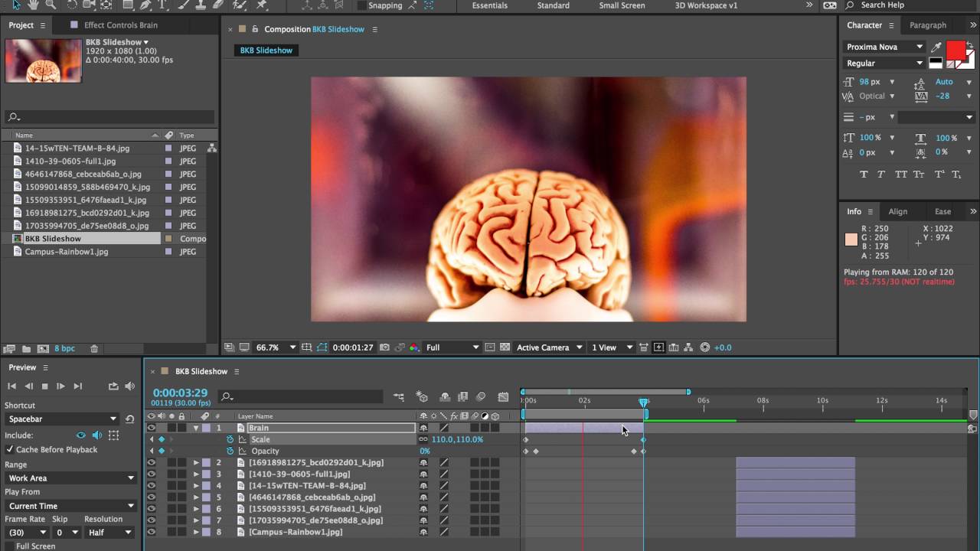The image size is (980, 551).
Task: Toggle Draft 3D in timeline header
Action: coord(422,396)
